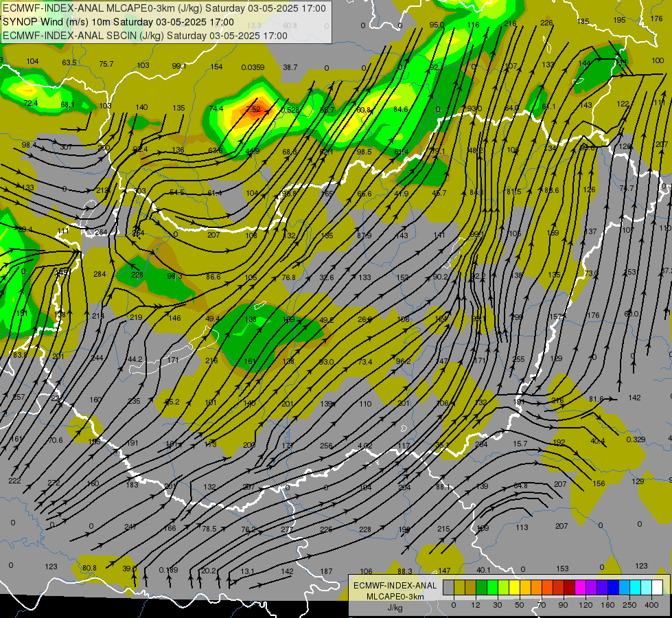Click the map value 29.4
Viewport: 672px width, 618px height.
click(x=25, y=229)
